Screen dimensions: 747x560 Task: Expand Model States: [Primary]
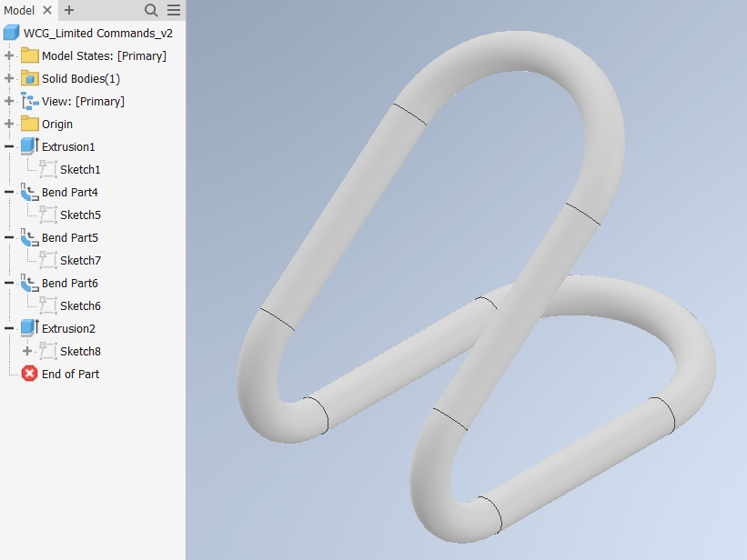pos(9,55)
